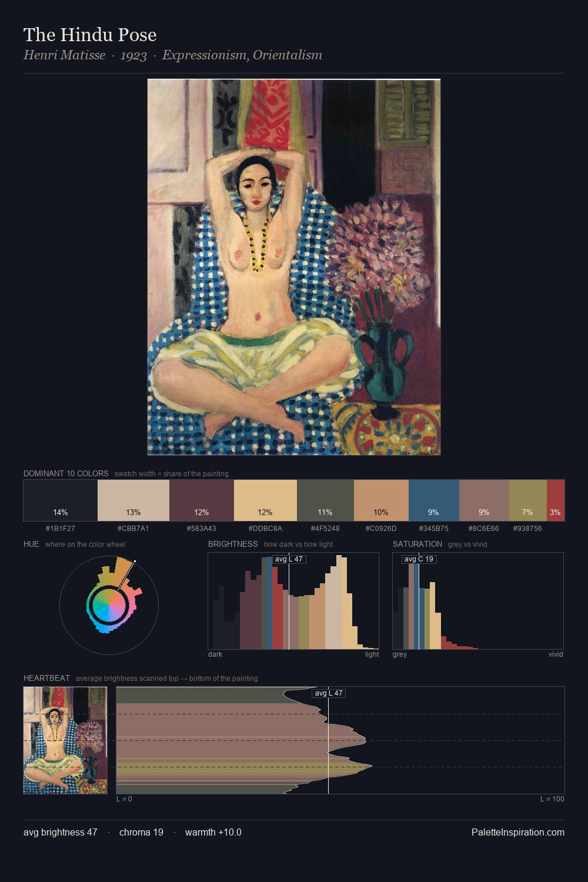Click the khaki swatch labeled 7%

tap(528, 500)
